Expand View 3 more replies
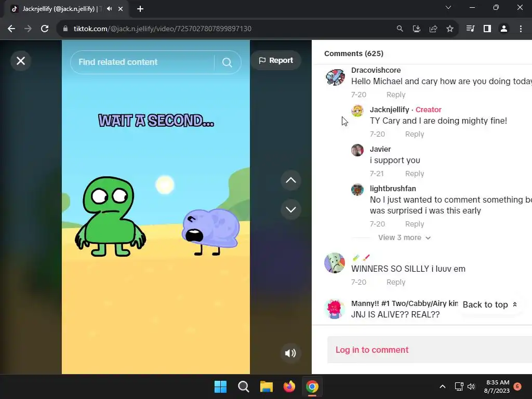 click(x=404, y=237)
